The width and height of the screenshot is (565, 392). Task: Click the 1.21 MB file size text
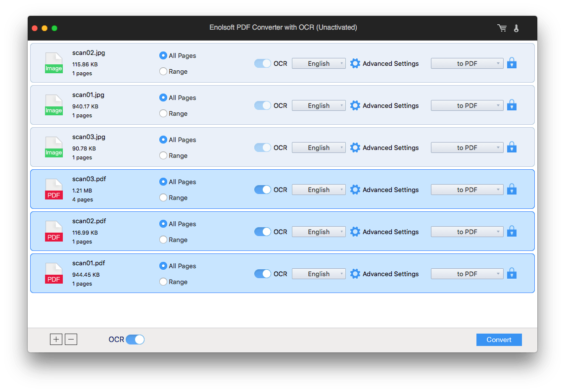pos(82,191)
